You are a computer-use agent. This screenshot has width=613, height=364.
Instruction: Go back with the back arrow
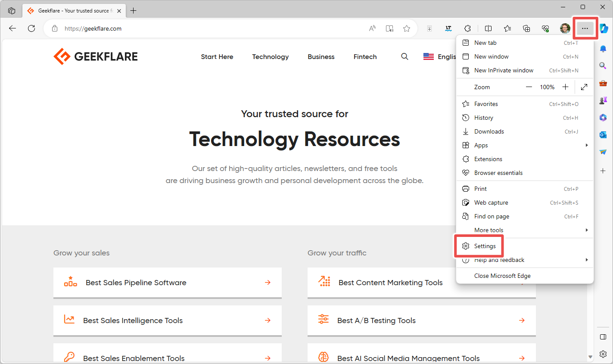[x=12, y=28]
